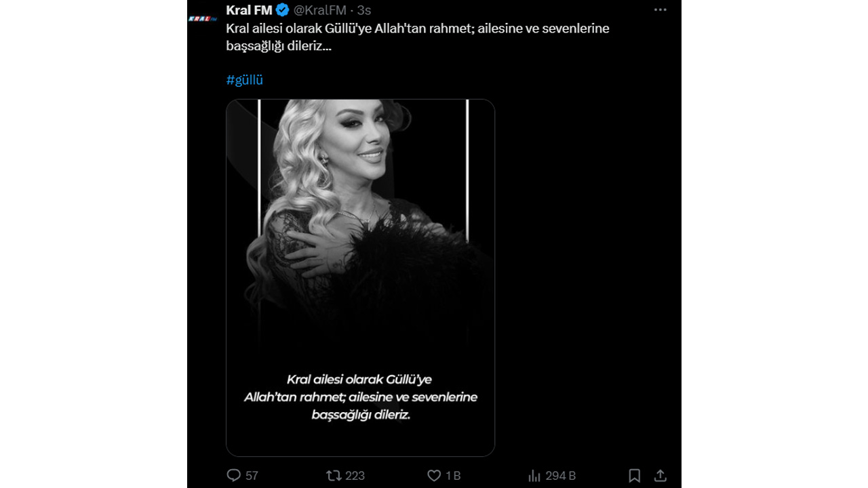Click the views bar chart icon

coord(534,476)
